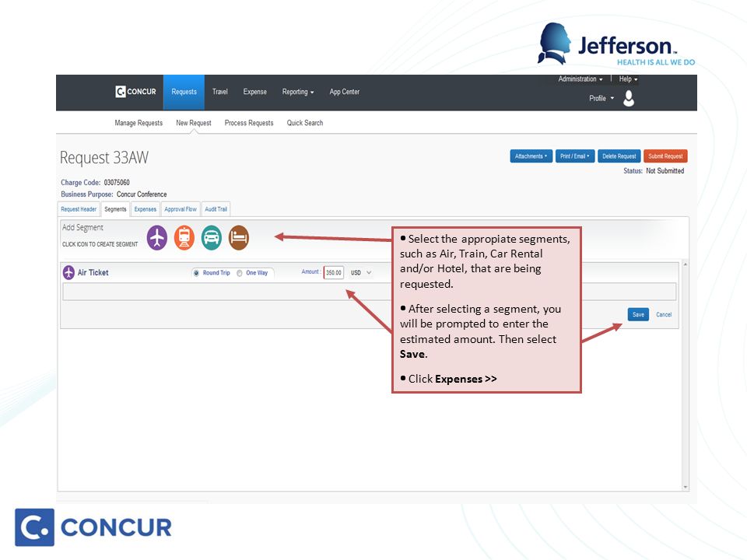Click the scrollbar up arrow

click(686, 264)
